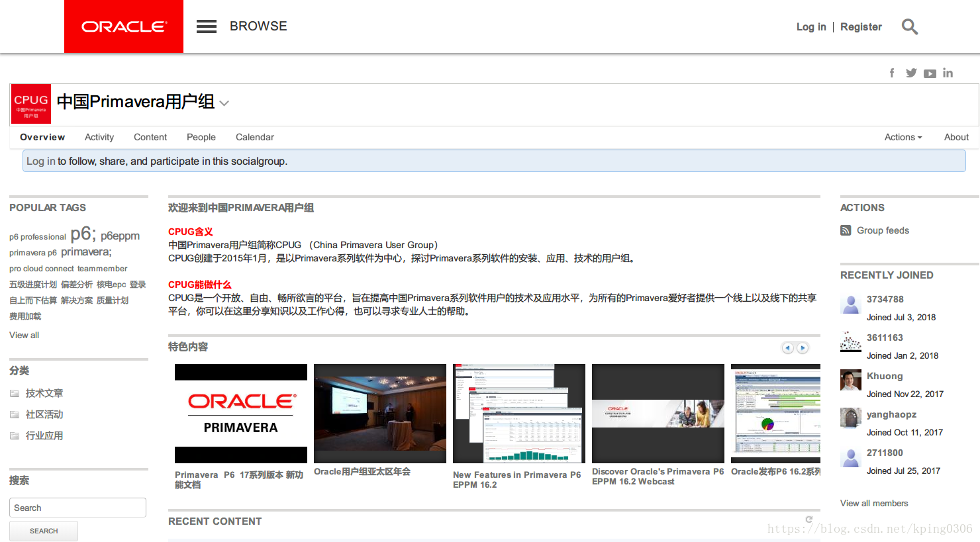Select the 费用加载 tag
Screen dimensions: 980x542
click(25, 316)
